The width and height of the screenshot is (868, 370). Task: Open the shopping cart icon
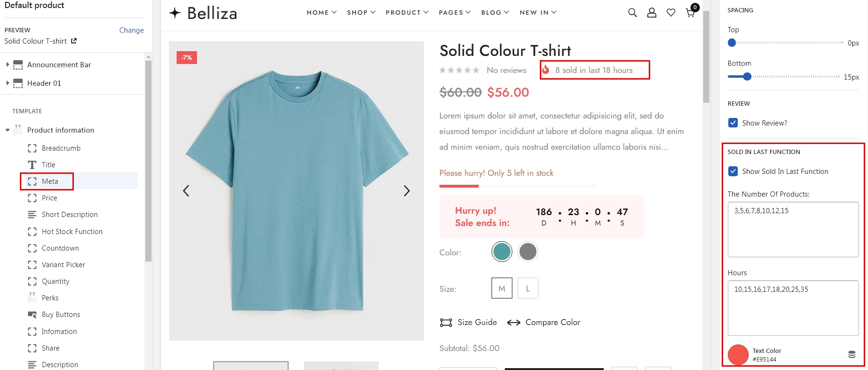tap(690, 13)
